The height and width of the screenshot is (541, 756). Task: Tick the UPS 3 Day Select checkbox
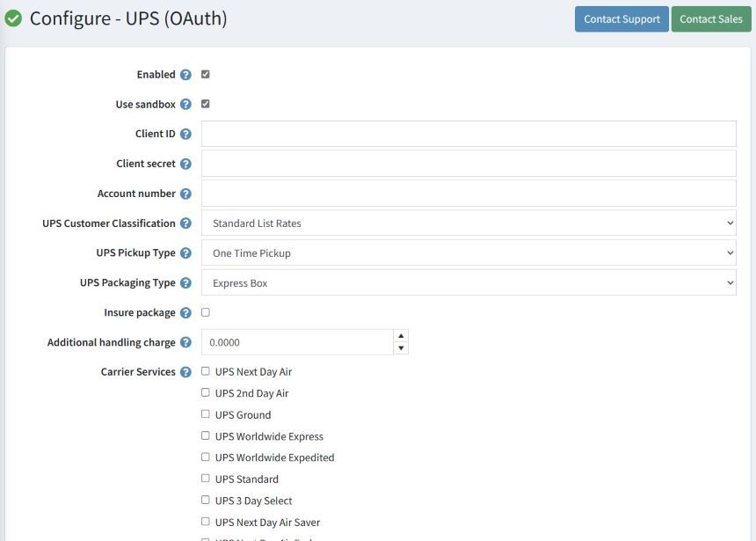tap(206, 500)
